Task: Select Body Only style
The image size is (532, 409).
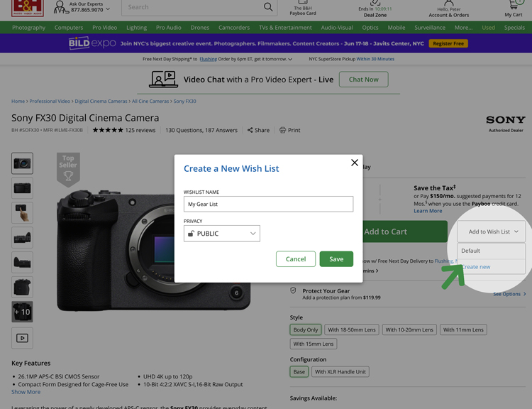Action: pyautogui.click(x=305, y=329)
